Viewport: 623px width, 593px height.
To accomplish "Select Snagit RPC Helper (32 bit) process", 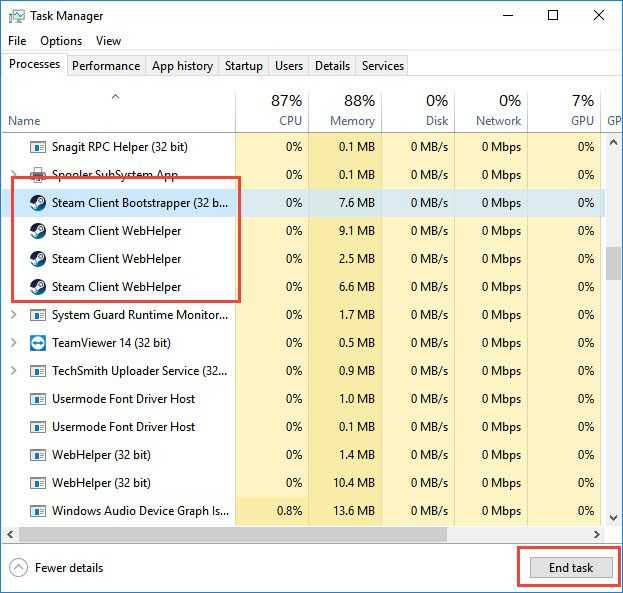I will [120, 147].
